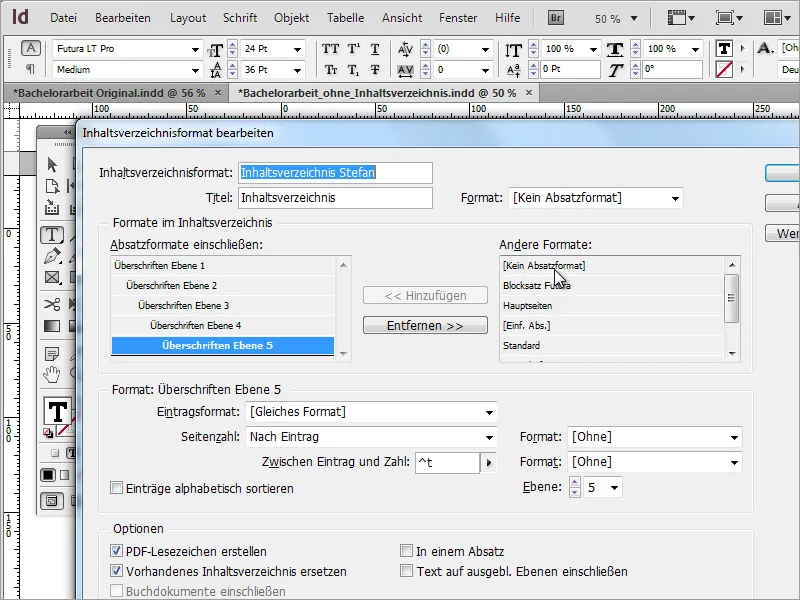Enable In einem Absatz checkbox

[406, 551]
